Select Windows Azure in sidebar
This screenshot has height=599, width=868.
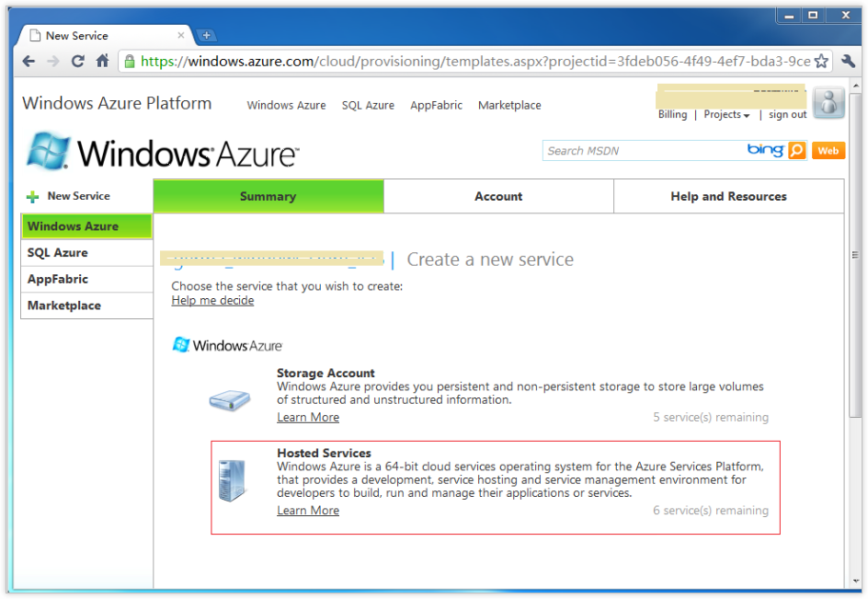click(x=87, y=226)
